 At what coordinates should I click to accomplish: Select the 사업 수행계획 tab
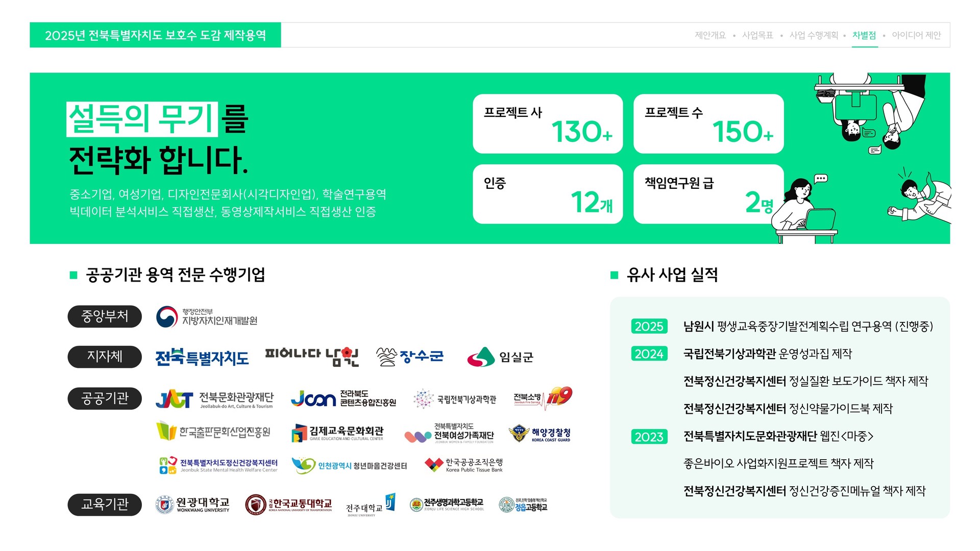point(814,35)
